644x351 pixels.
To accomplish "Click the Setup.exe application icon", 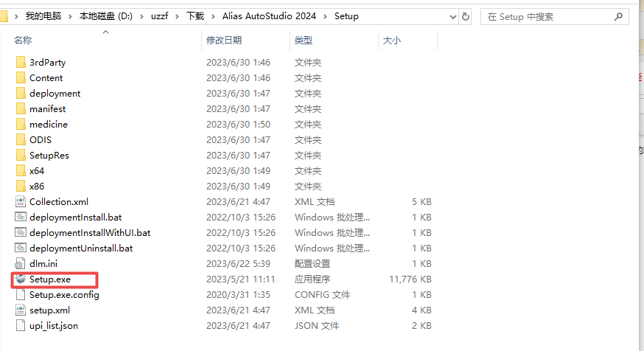I will click(20, 279).
